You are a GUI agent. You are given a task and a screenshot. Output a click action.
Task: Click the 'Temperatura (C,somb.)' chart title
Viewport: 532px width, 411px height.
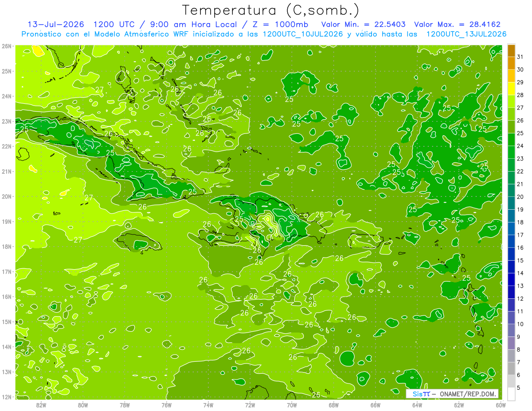click(x=271, y=10)
